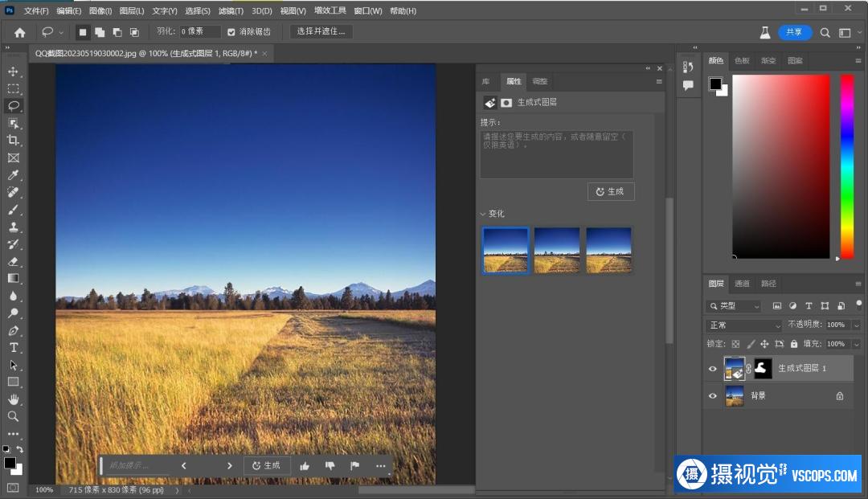Toggle the 消除锯齿 anti-alias checkbox
868x499 pixels.
231,32
